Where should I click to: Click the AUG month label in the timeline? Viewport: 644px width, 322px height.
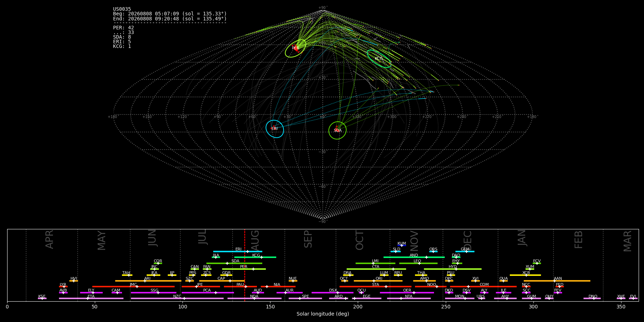coord(255,239)
